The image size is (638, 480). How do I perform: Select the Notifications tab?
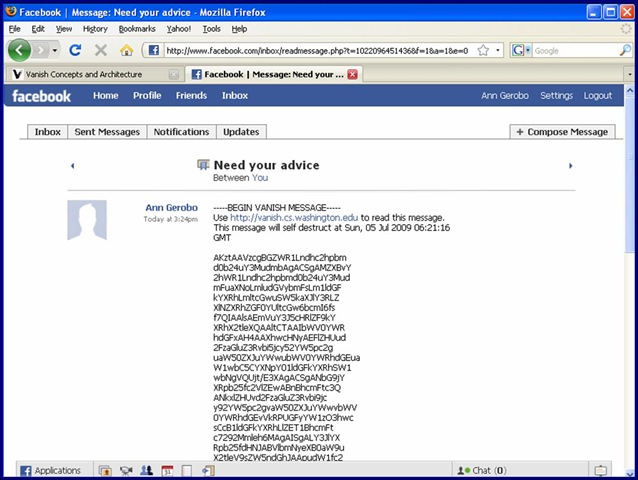(x=181, y=132)
